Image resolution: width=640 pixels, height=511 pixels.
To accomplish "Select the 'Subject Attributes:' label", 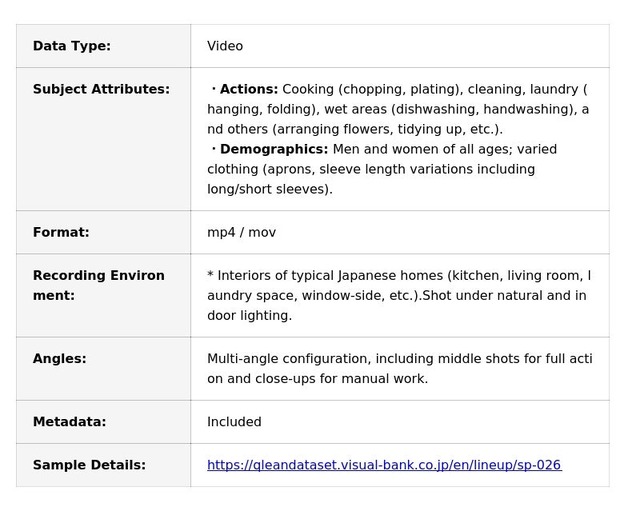I will point(101,89).
